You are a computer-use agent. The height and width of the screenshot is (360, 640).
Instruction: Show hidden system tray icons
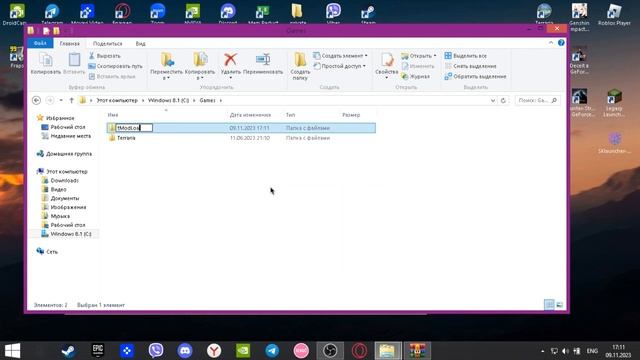click(542, 351)
